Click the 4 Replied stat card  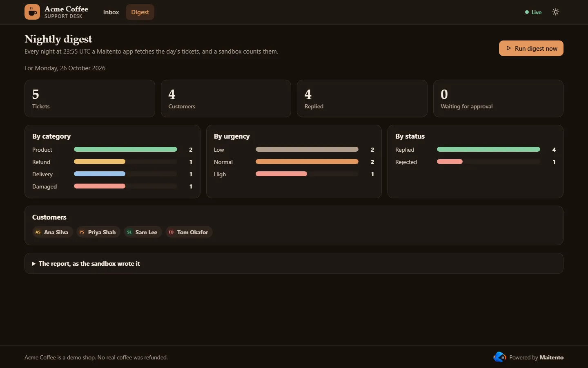click(x=362, y=99)
